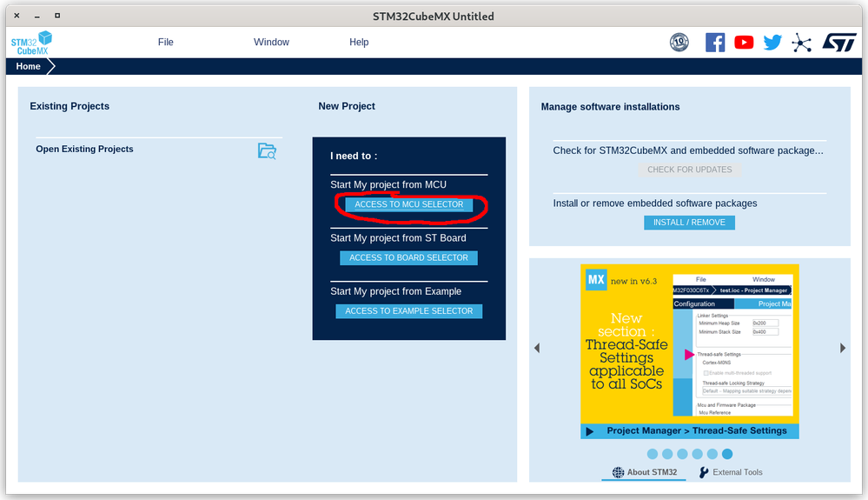
Task: Click the ST company logo
Action: (x=839, y=42)
